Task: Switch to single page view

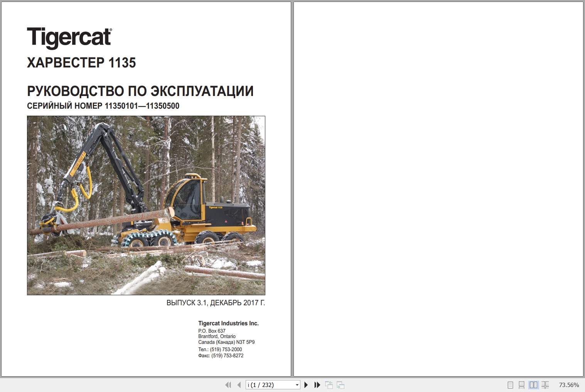Action: 511,385
